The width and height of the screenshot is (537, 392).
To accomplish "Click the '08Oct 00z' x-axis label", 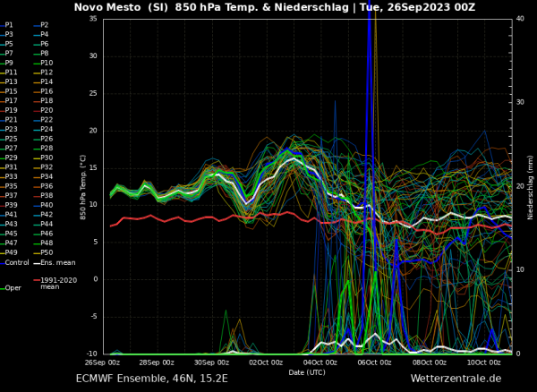I will pyautogui.click(x=429, y=362).
